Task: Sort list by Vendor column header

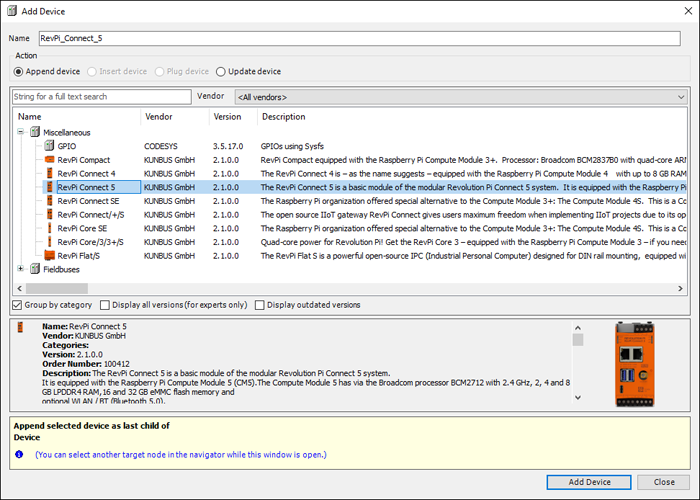Action: click(x=158, y=117)
